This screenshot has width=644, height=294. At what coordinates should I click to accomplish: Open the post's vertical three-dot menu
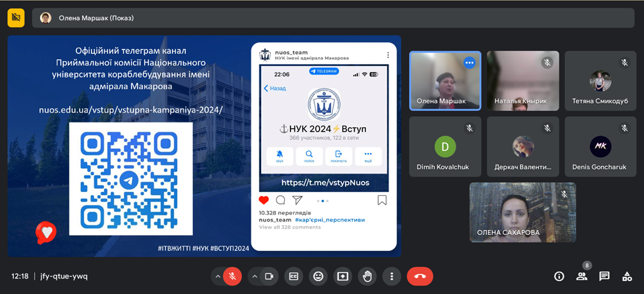click(387, 55)
